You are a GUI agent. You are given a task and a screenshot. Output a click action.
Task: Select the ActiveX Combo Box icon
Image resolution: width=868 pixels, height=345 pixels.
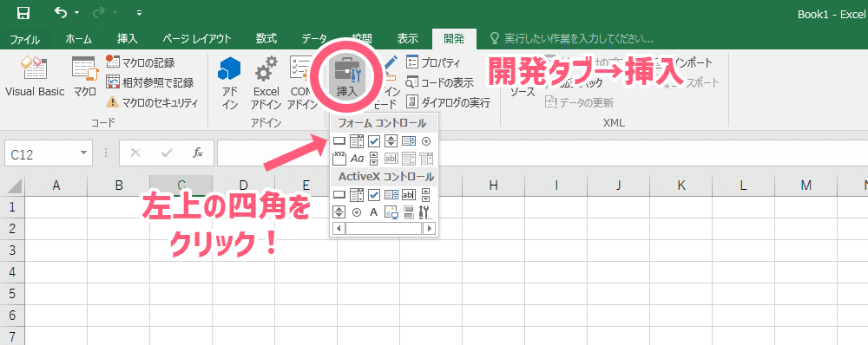point(357,195)
